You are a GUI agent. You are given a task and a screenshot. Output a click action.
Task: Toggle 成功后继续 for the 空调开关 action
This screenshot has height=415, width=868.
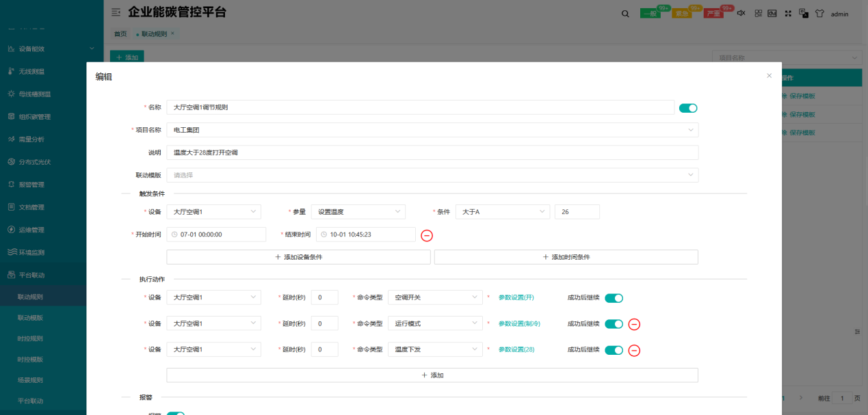[614, 298]
